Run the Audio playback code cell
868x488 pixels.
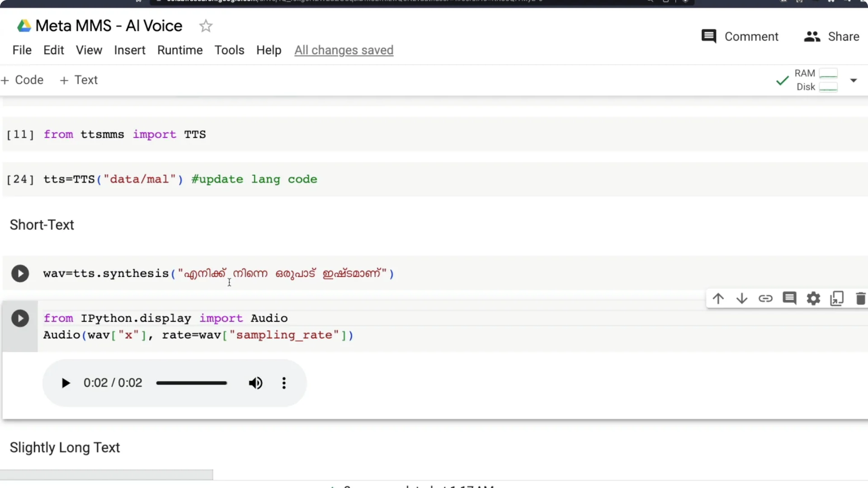click(20, 318)
